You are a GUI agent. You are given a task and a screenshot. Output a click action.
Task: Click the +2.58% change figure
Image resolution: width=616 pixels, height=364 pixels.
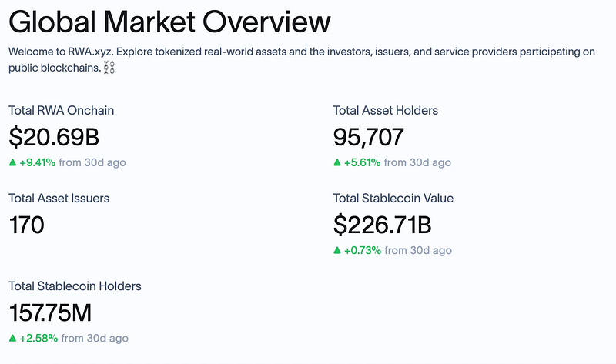(x=38, y=338)
